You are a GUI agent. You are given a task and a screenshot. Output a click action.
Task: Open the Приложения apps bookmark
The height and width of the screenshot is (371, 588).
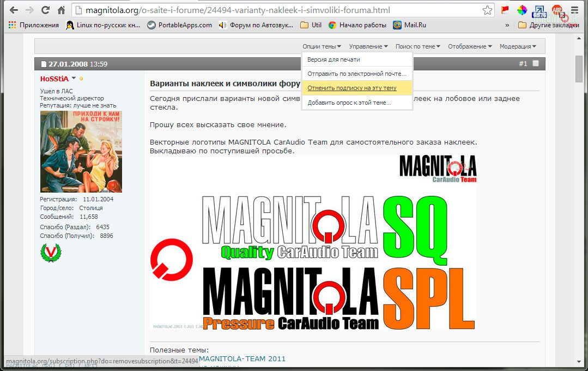coord(34,25)
